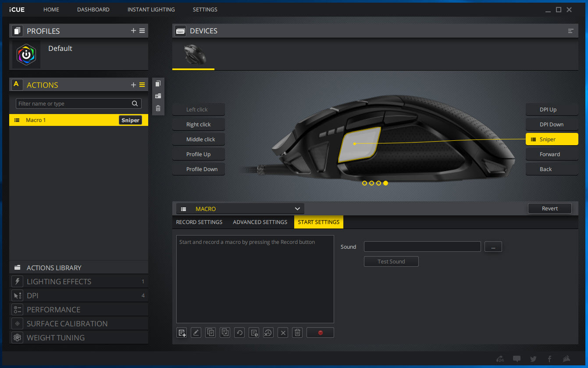
Task: Open the Twitter link icon
Action: point(533,359)
